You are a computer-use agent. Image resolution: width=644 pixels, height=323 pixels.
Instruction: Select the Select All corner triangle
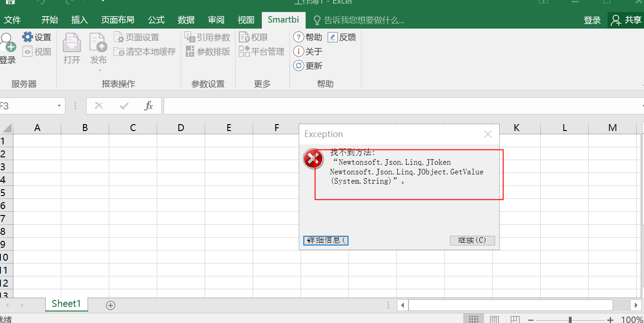click(x=6, y=128)
